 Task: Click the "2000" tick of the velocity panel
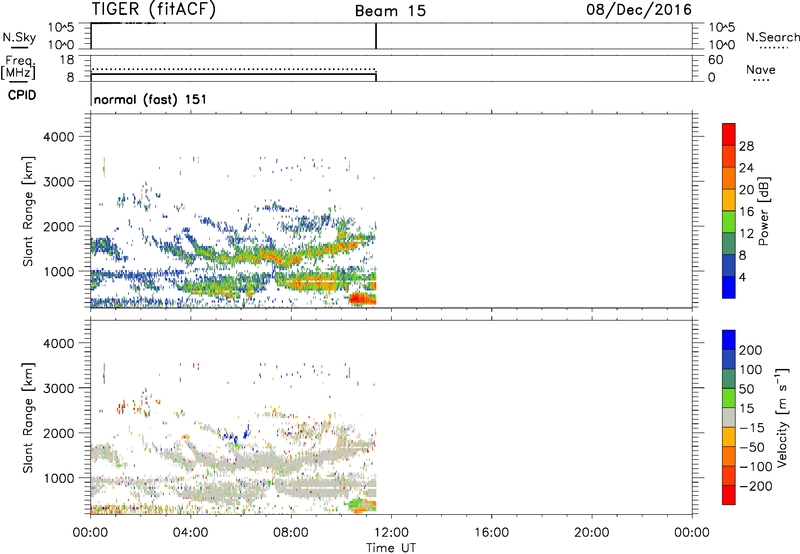point(59,433)
